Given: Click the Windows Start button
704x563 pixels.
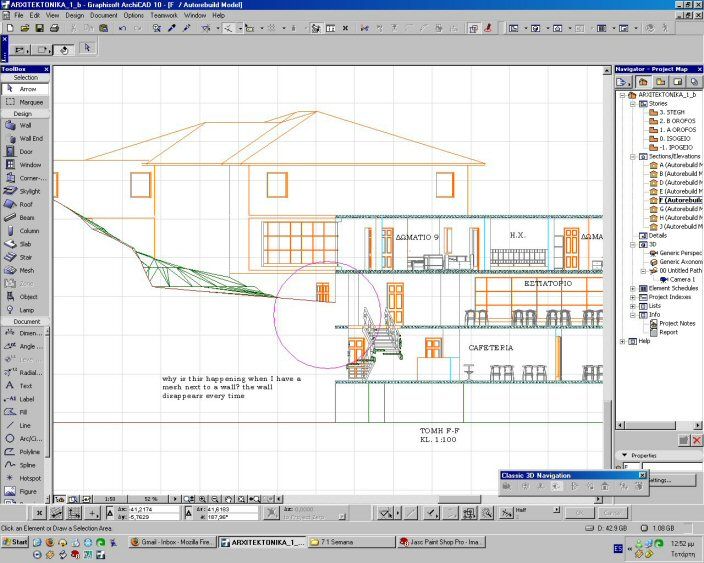Looking at the screenshot, I should point(15,541).
